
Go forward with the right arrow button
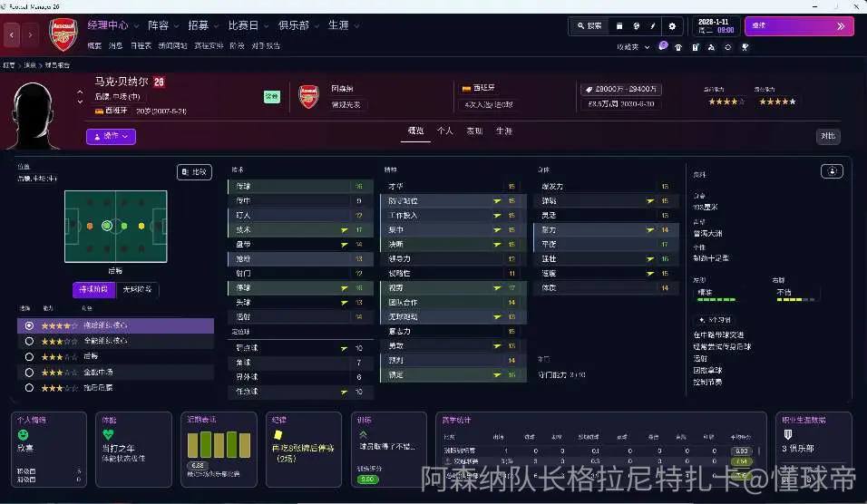(x=31, y=34)
